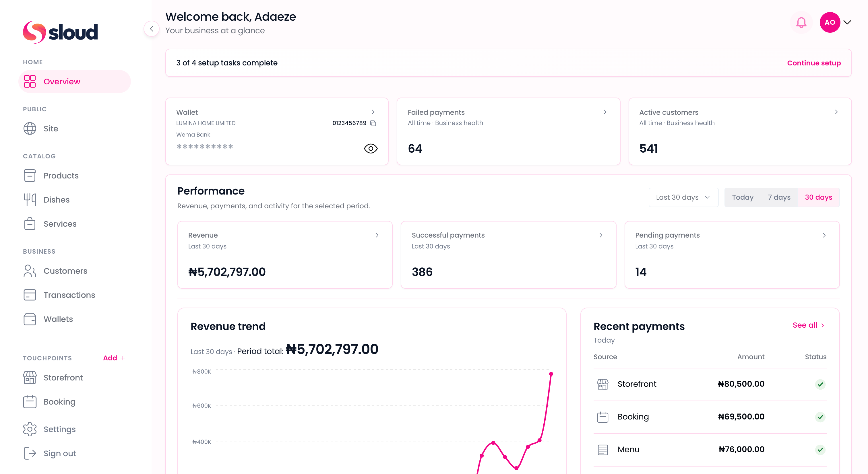The height and width of the screenshot is (474, 868).
Task: Click the Wallets icon in sidebar
Action: pos(30,319)
